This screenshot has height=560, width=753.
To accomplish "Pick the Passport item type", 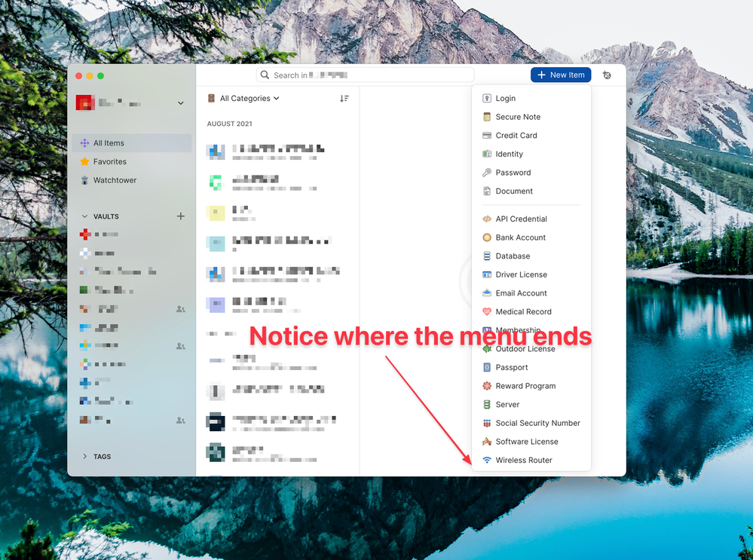I will point(511,368).
